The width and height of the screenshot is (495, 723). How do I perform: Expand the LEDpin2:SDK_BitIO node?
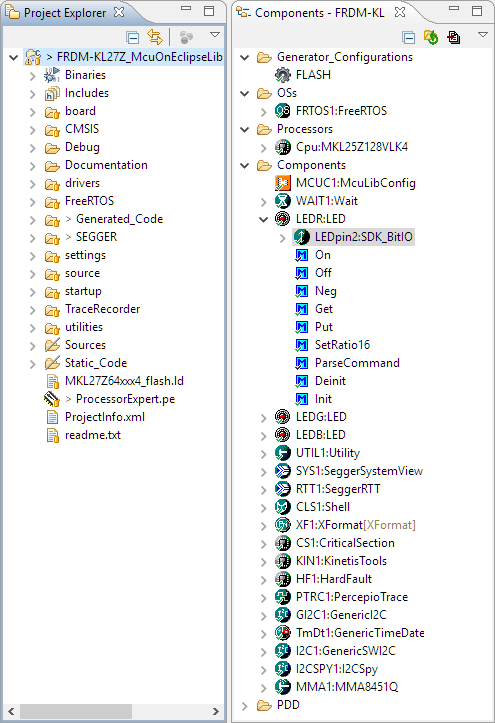tap(283, 238)
